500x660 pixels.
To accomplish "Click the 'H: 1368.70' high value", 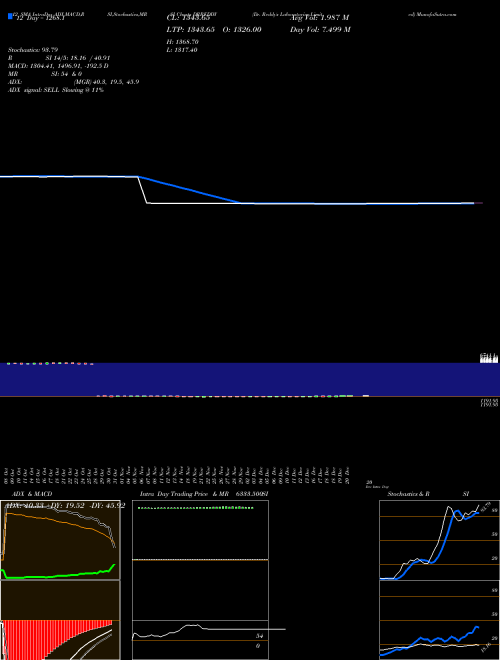I will [x=182, y=42].
